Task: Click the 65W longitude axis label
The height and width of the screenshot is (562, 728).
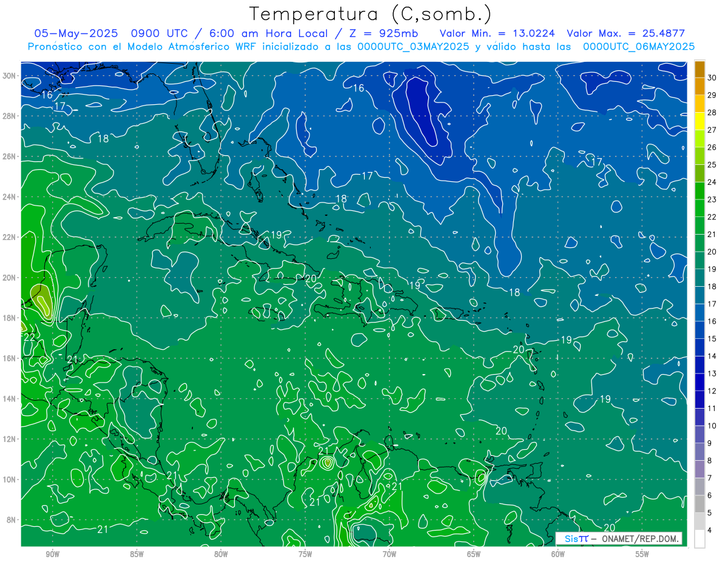Action: coord(474,555)
